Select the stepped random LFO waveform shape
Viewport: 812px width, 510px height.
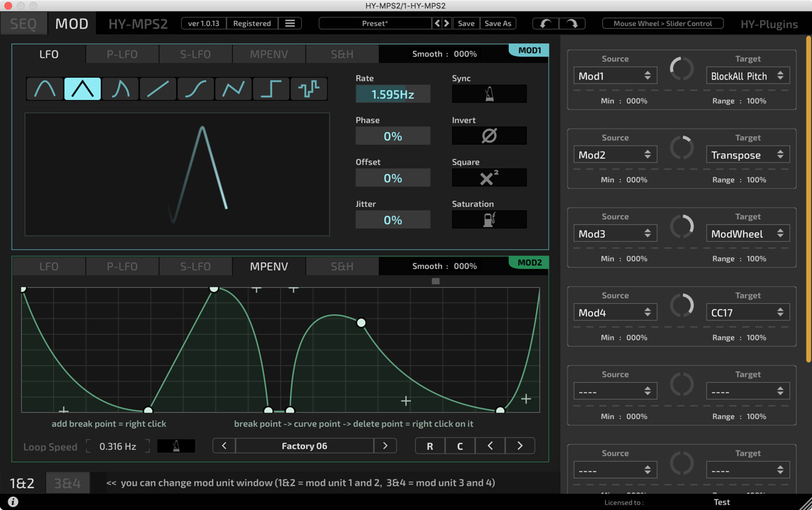point(309,89)
